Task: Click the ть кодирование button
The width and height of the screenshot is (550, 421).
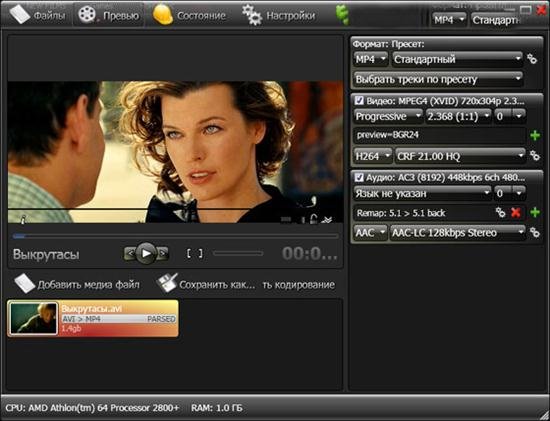Action: pyautogui.click(x=298, y=285)
